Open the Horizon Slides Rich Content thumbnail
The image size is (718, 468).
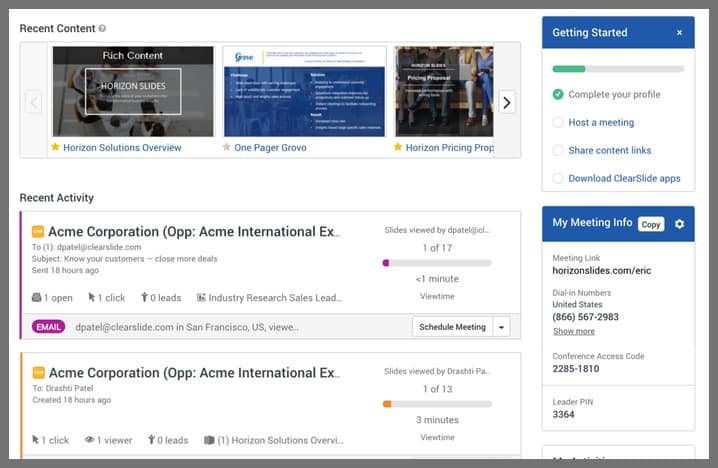click(x=133, y=91)
